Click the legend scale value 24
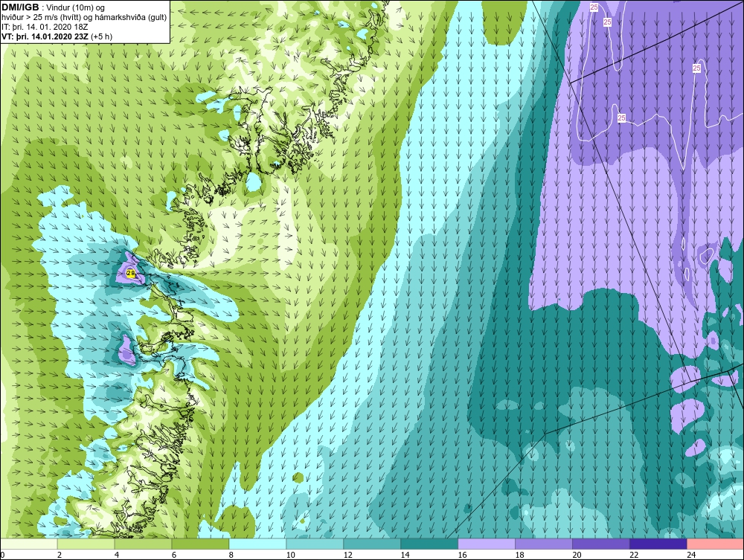This screenshot has width=744, height=560. pos(691,555)
